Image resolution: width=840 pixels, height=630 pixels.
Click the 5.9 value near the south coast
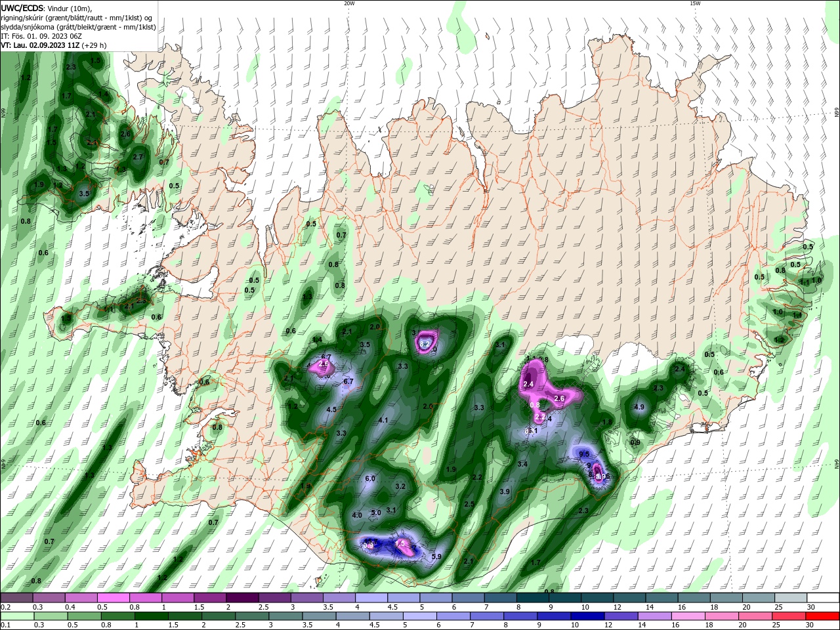[436, 556]
